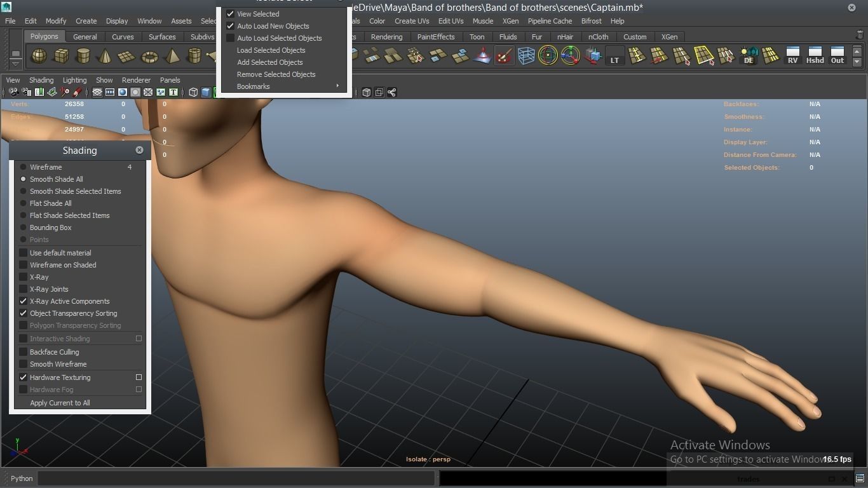Screen dimensions: 868x488
Task: Click the share-nodes icon in panel toolbar
Action: coord(391,92)
